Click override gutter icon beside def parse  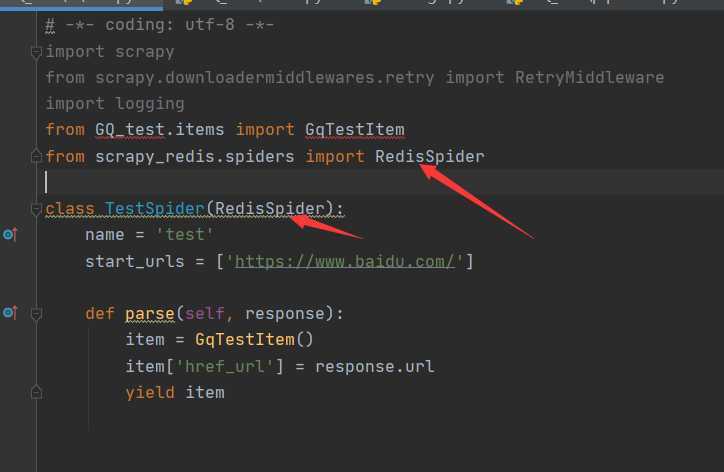click(10, 313)
